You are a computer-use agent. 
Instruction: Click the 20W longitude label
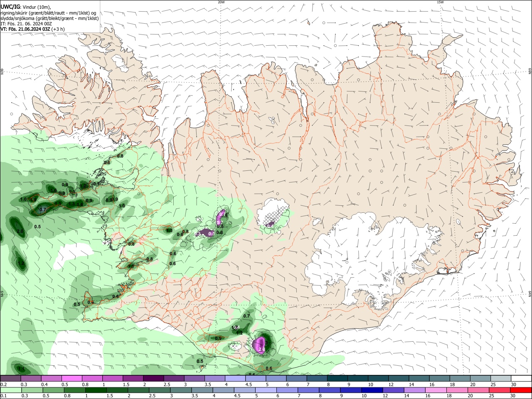coord(221,2)
